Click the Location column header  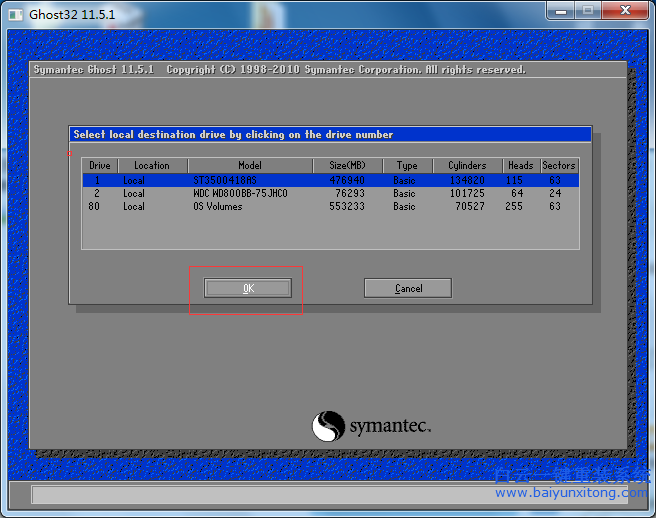(152, 165)
